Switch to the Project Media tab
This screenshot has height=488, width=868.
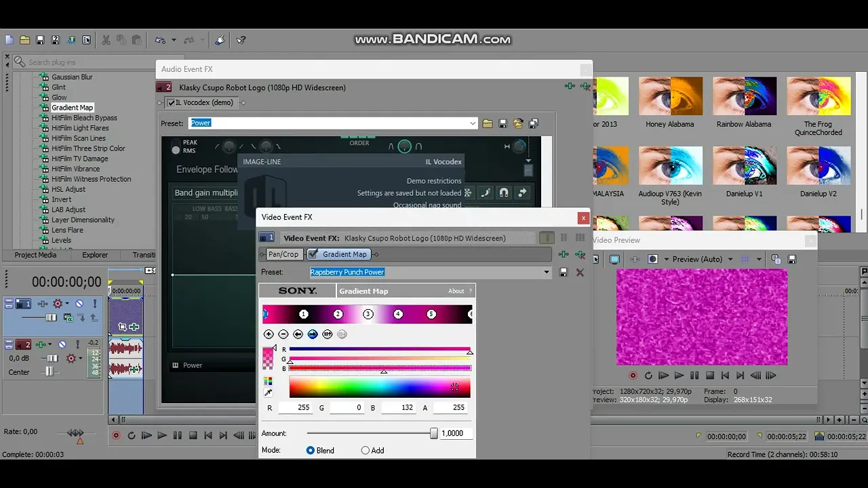35,255
